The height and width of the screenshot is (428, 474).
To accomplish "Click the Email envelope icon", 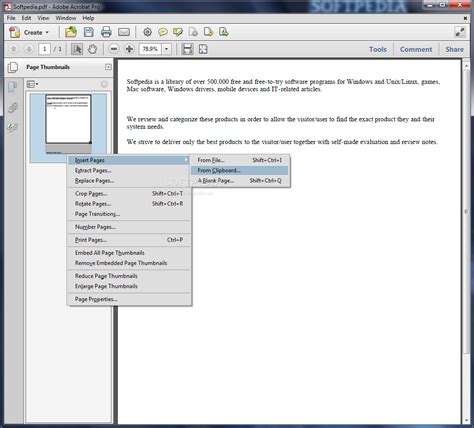I will 124,32.
